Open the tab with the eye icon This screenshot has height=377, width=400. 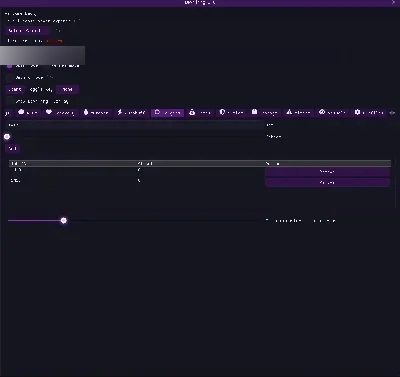332,113
